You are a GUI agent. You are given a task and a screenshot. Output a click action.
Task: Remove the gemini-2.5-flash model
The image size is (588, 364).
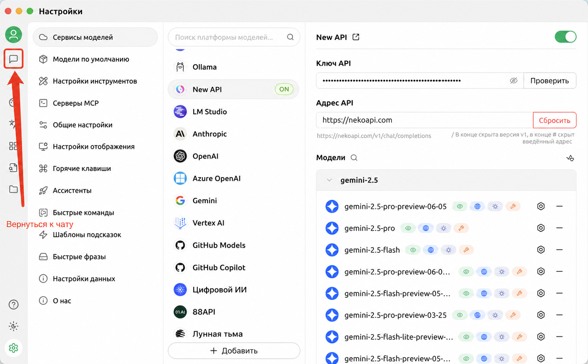coord(560,250)
